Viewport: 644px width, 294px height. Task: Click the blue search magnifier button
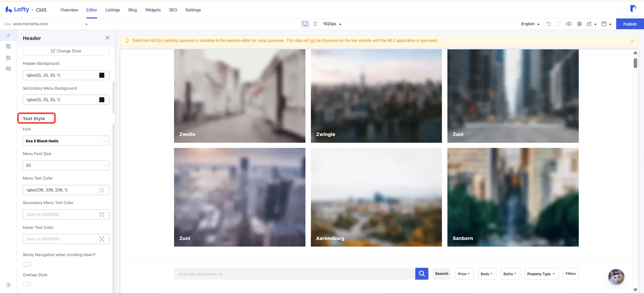(422, 274)
